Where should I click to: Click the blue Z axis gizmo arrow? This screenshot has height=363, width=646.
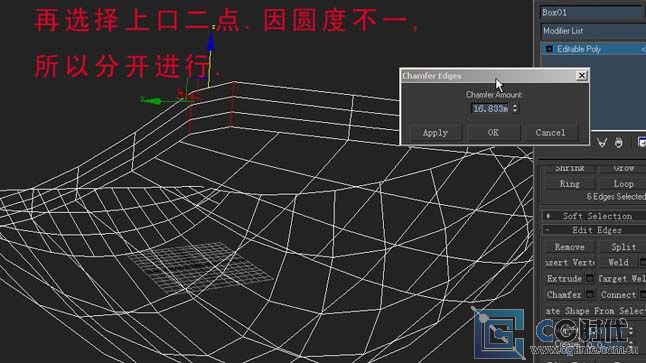pos(211,41)
